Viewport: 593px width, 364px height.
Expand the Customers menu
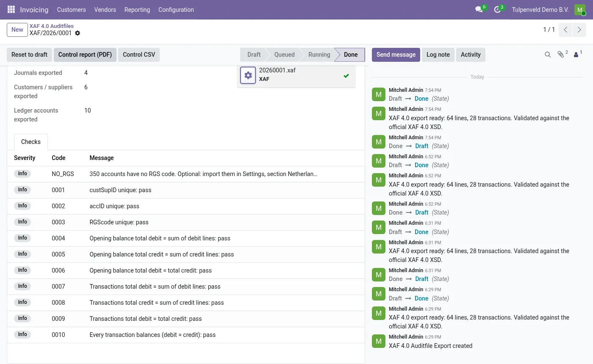pyautogui.click(x=72, y=10)
